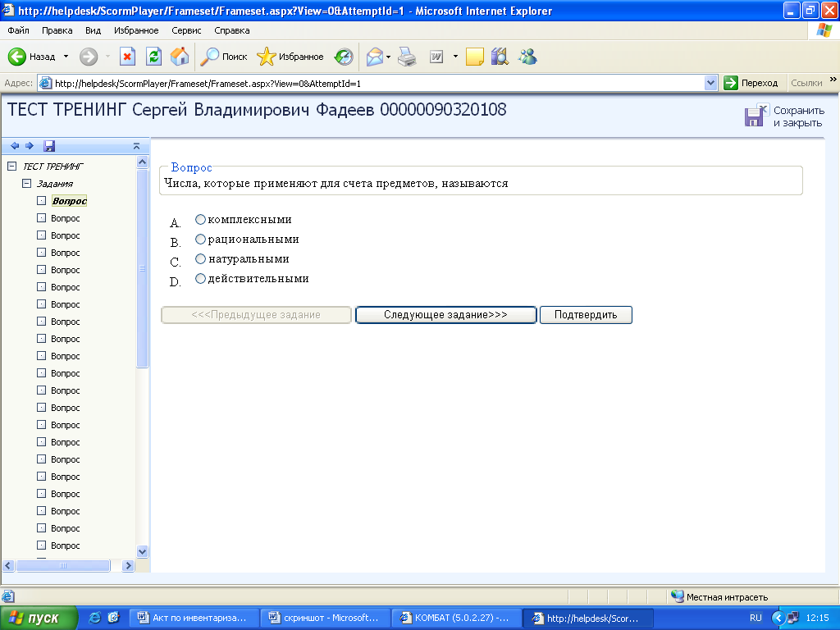Viewport: 840px width, 630px height.
Task: Open the Mail button dropdown arrow
Action: pyautogui.click(x=388, y=57)
